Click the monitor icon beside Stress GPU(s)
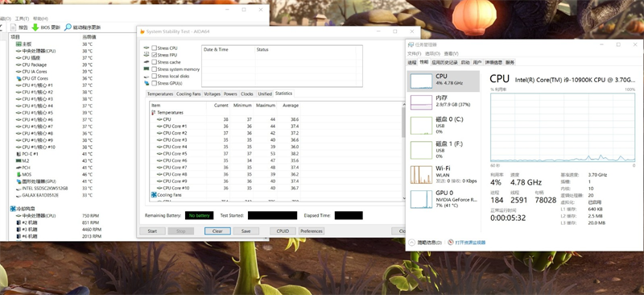 [147, 83]
